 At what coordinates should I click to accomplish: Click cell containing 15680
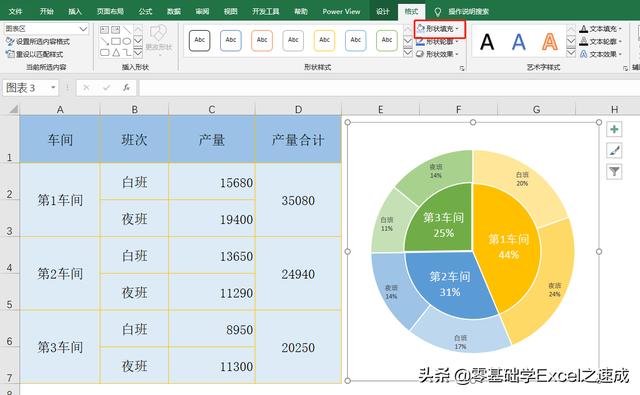[x=212, y=182]
